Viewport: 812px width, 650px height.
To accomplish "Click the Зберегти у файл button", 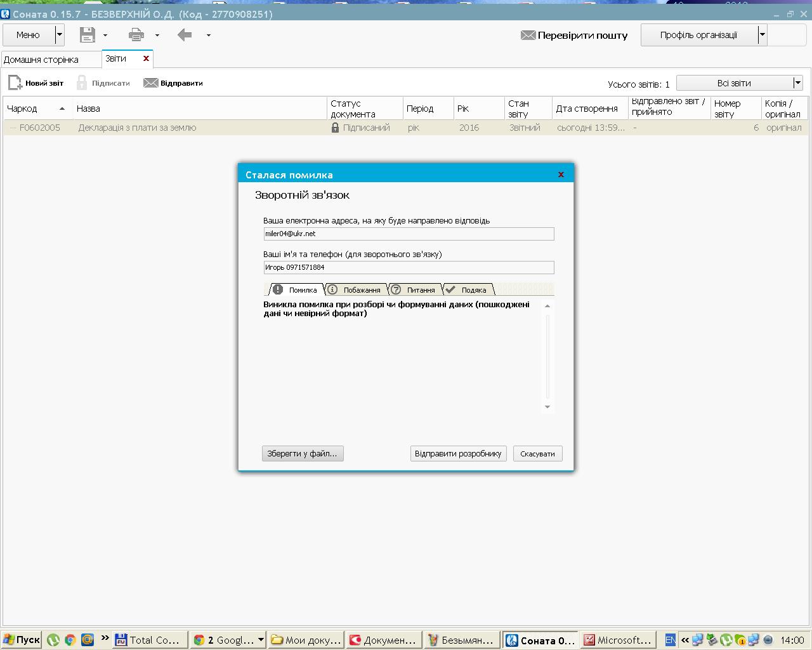I will click(x=303, y=454).
